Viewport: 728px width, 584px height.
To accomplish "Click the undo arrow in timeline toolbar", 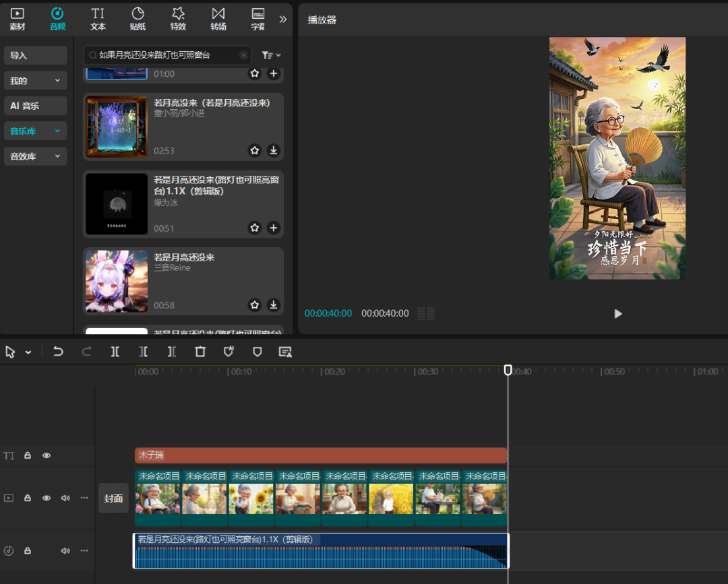I will tap(58, 352).
